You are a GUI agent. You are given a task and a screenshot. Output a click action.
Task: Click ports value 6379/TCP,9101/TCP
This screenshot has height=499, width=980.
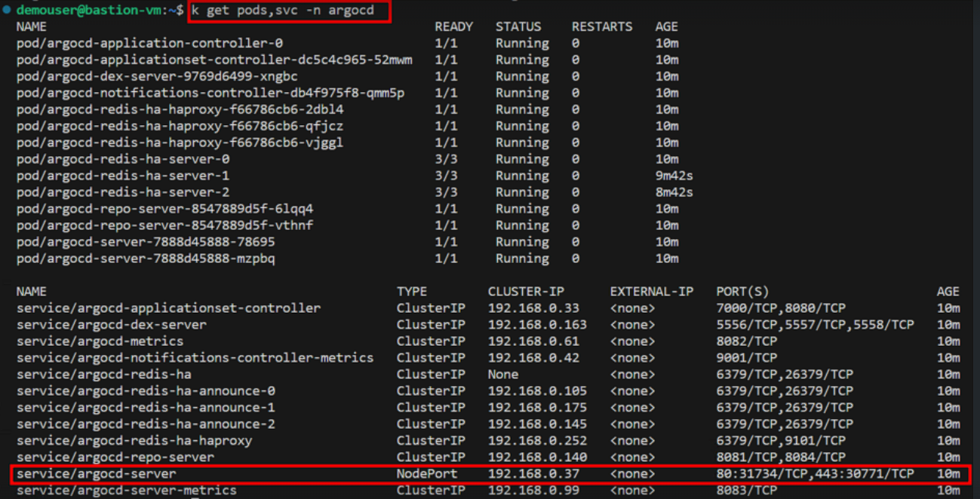[x=781, y=440]
